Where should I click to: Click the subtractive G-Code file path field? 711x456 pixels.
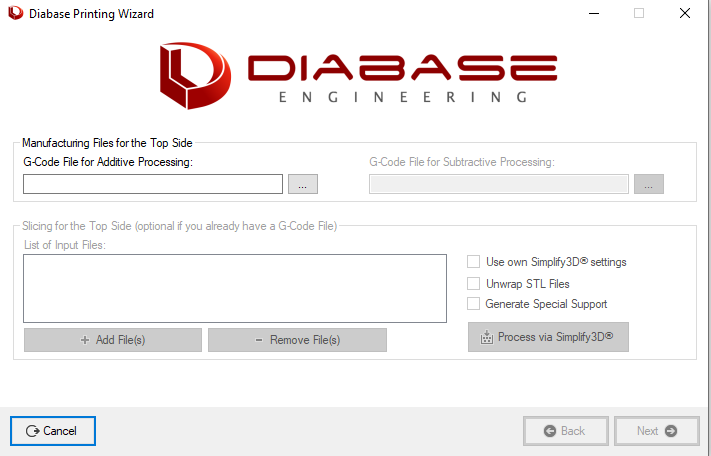[499, 184]
